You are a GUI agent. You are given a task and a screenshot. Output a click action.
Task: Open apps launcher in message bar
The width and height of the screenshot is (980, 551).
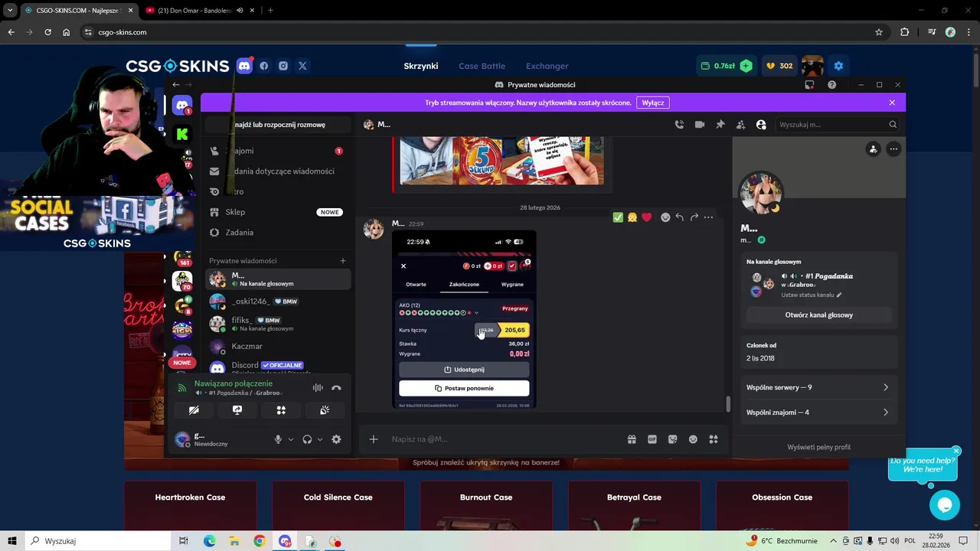coord(714,439)
